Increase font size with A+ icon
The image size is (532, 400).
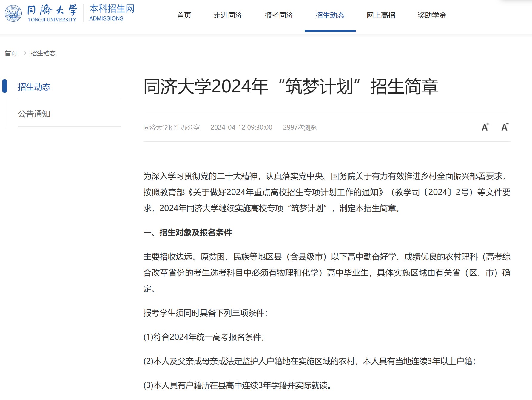coord(485,127)
